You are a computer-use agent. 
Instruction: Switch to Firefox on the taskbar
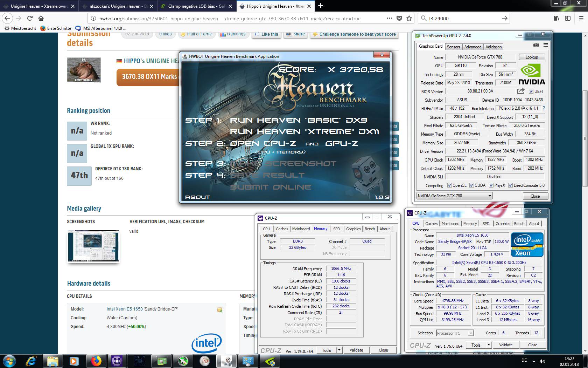coord(96,361)
